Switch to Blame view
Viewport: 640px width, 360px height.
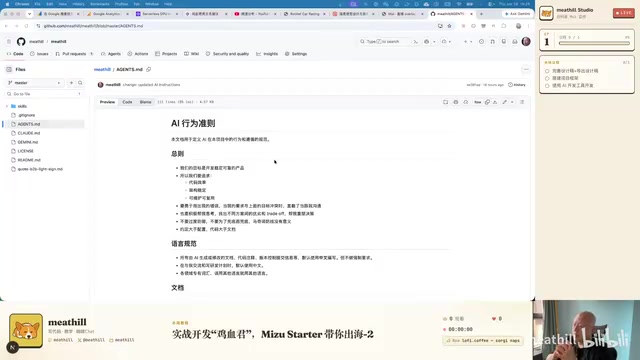(145, 102)
